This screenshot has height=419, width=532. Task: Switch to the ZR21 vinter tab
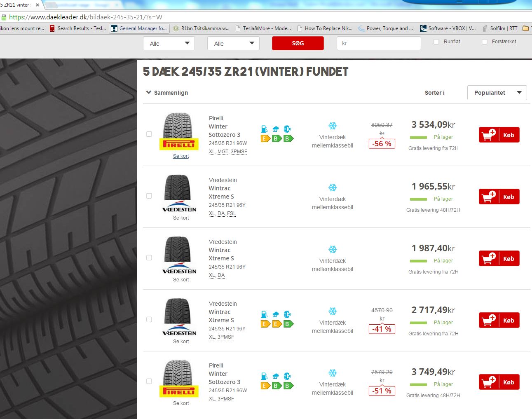[19, 5]
